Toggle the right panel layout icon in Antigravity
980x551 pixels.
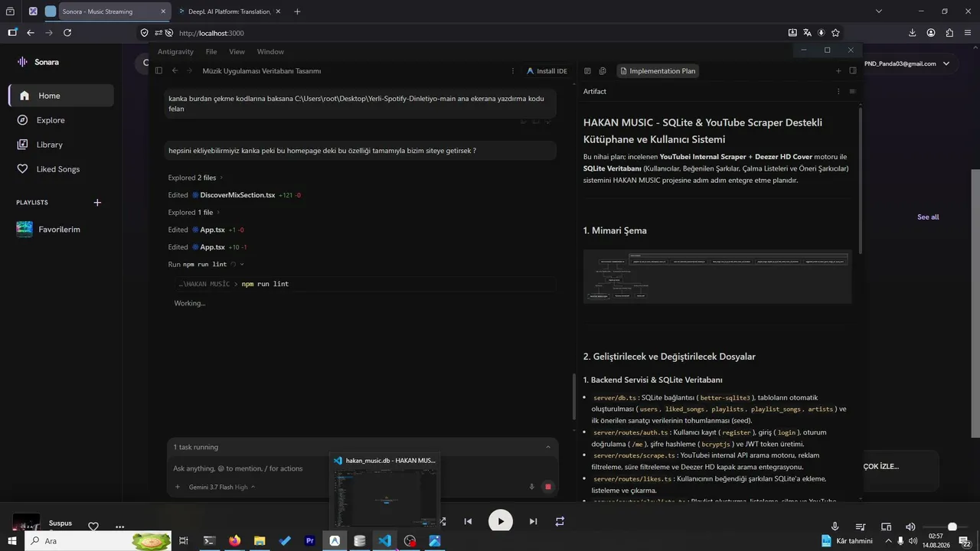tap(853, 70)
